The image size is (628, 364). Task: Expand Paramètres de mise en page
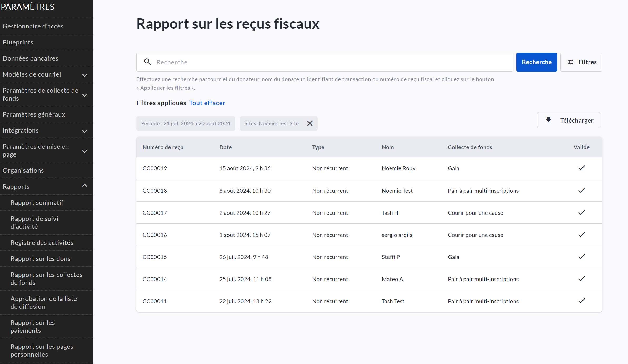click(x=84, y=151)
